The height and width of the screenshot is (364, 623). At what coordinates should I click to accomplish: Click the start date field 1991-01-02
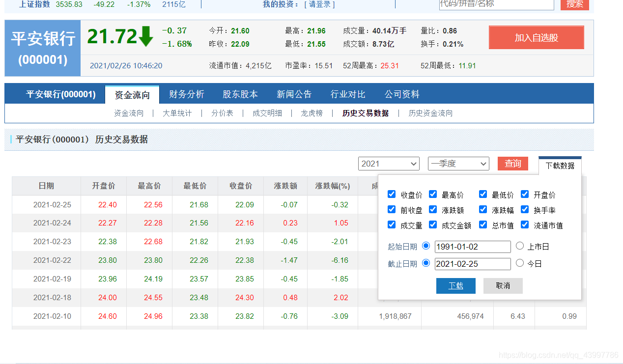point(473,247)
